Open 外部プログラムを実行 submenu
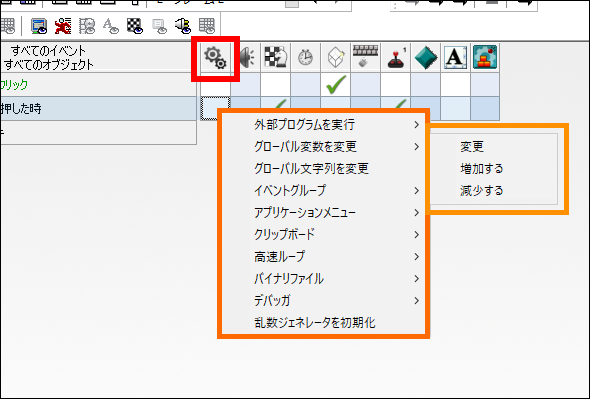Image resolution: width=590 pixels, height=399 pixels. click(324, 125)
